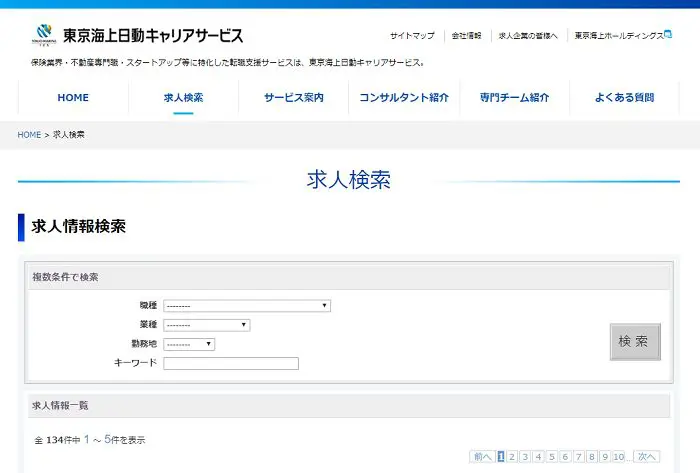Go to results page 8
Viewport: 700px width, 473px height.
point(592,456)
